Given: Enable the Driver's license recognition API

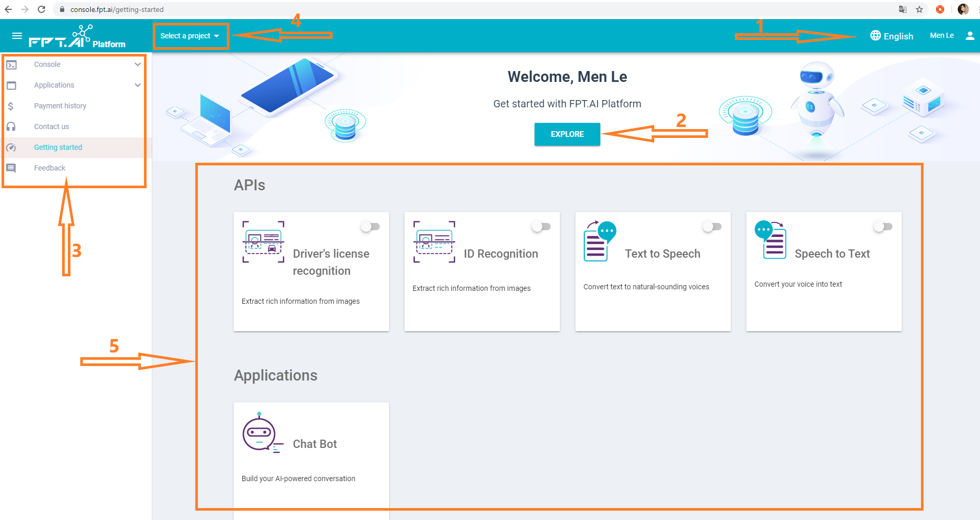Looking at the screenshot, I should tap(370, 227).
